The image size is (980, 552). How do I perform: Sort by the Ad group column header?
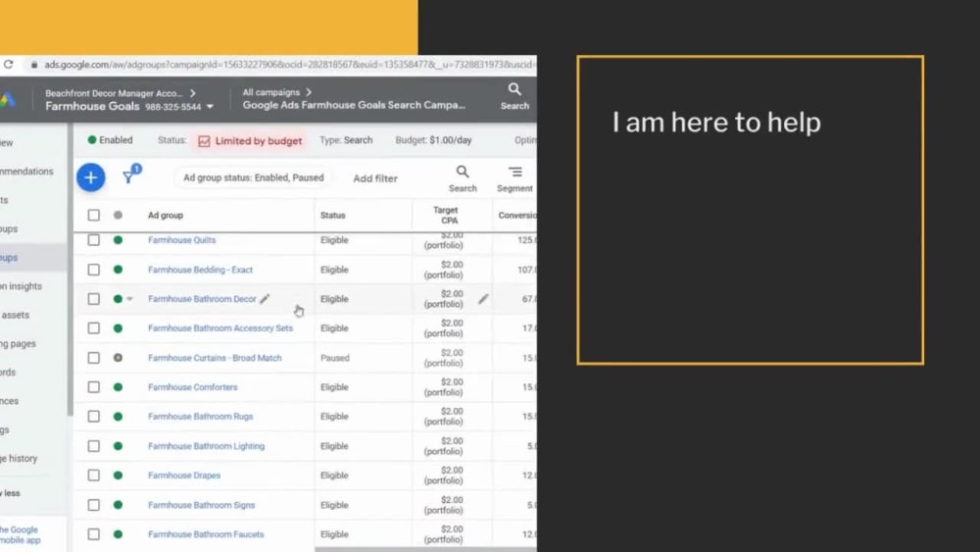tap(165, 215)
